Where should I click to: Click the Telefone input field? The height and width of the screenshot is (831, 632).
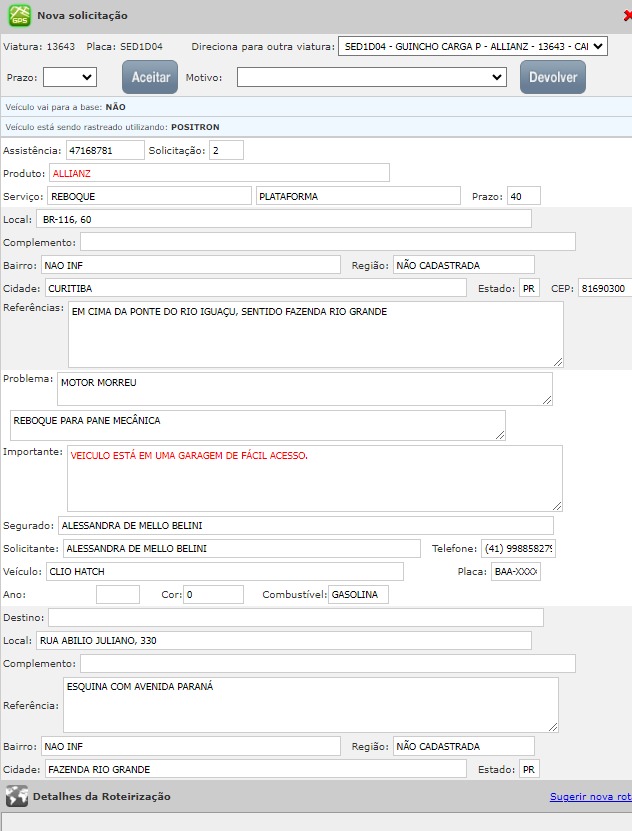tap(518, 548)
